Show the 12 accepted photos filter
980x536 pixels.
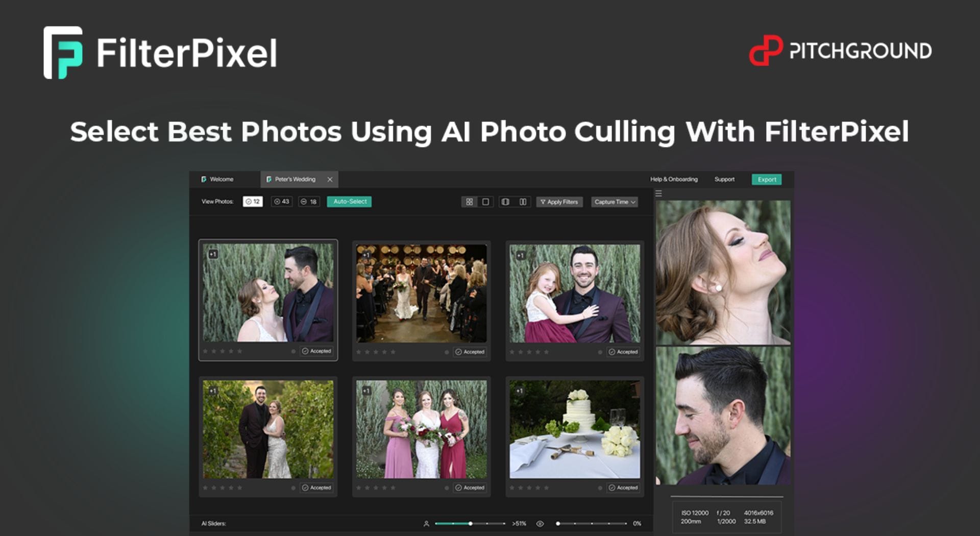click(x=253, y=202)
